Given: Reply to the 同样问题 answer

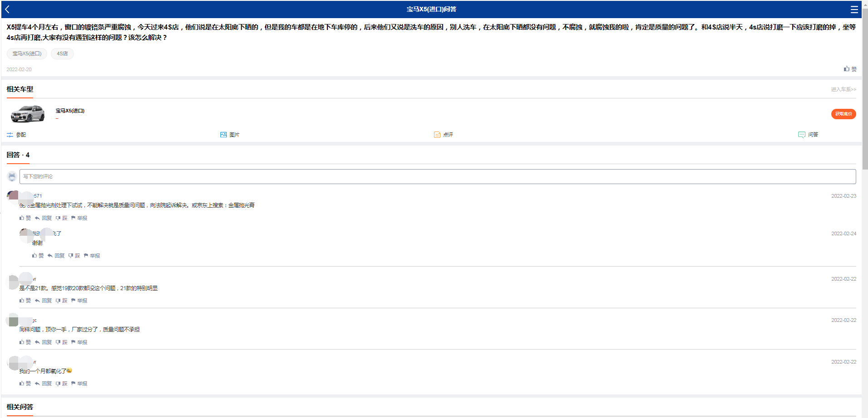Looking at the screenshot, I should click(44, 342).
